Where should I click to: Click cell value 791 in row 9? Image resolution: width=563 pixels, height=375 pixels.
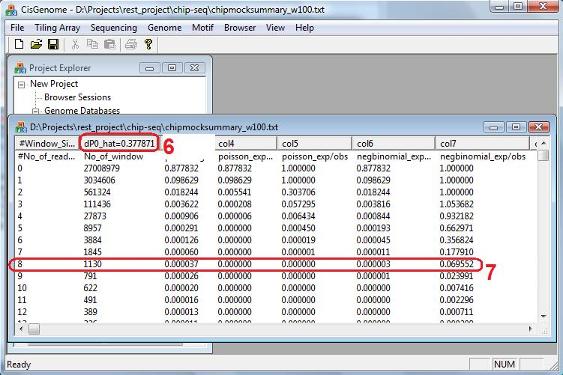90,276
